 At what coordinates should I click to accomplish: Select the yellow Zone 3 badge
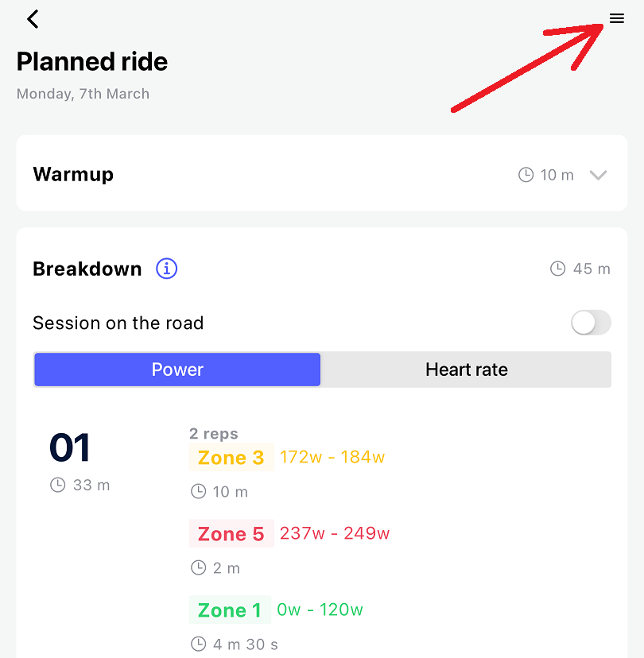tap(231, 458)
